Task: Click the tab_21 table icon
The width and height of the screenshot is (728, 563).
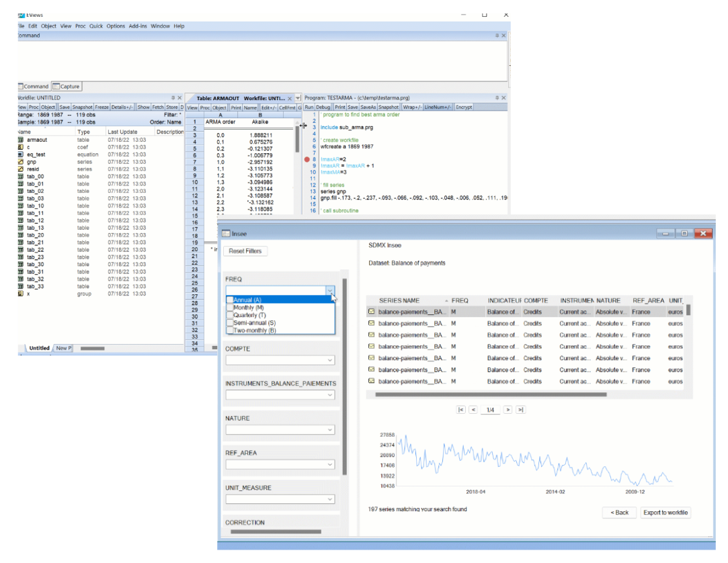Action: [20, 243]
